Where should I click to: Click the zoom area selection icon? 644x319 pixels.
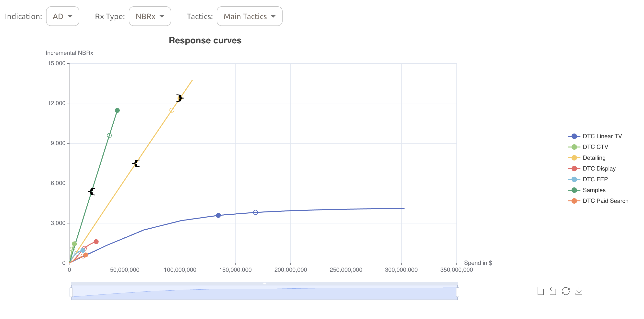pyautogui.click(x=540, y=291)
